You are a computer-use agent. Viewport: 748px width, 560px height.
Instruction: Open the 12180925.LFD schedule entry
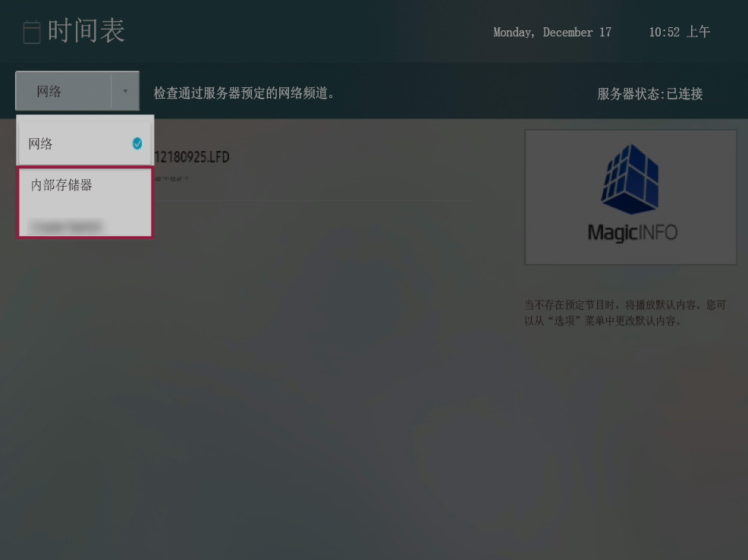(x=192, y=157)
